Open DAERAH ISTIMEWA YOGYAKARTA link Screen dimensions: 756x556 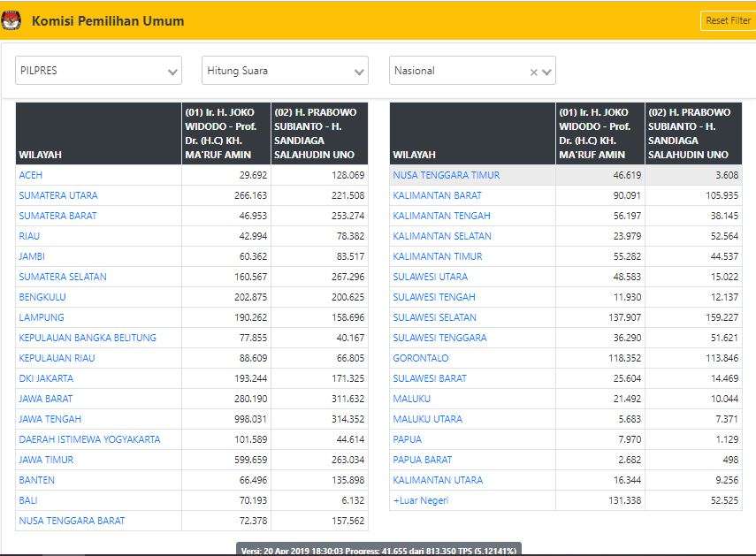click(x=89, y=439)
